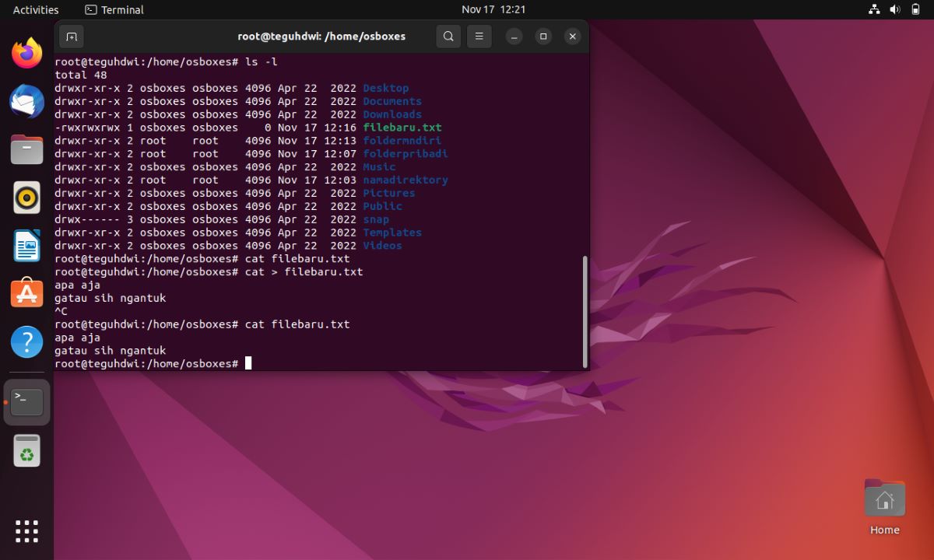Minimize the terminal window
The height and width of the screenshot is (560, 934).
(x=514, y=37)
